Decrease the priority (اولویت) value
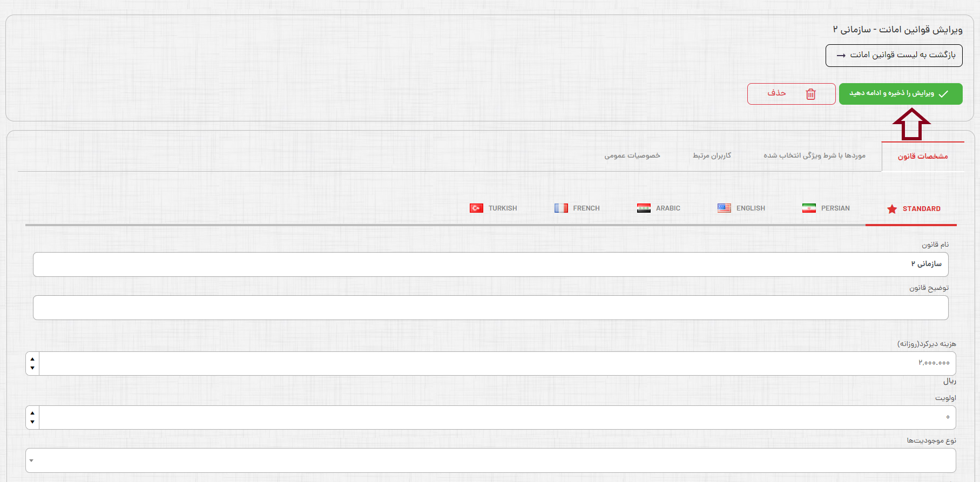This screenshot has width=980, height=482. [32, 422]
